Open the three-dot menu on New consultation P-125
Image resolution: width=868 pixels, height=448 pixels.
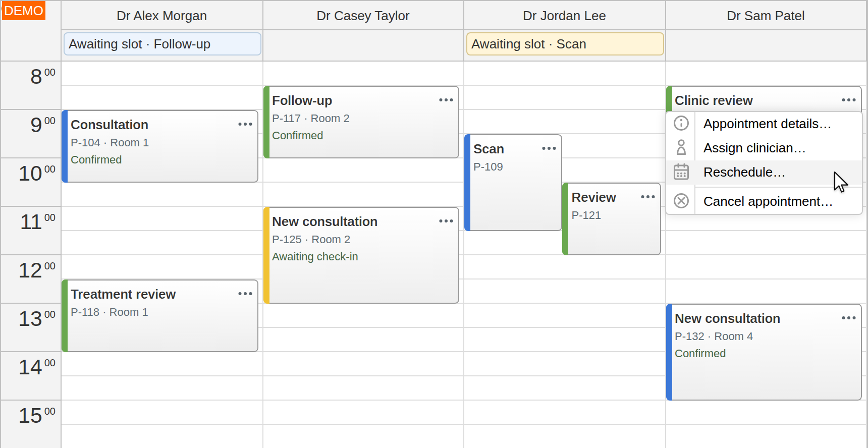coord(446,221)
